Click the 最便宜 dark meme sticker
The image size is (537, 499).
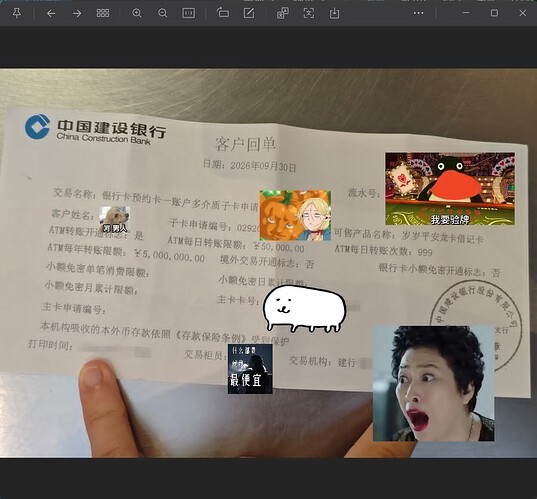coord(250,369)
